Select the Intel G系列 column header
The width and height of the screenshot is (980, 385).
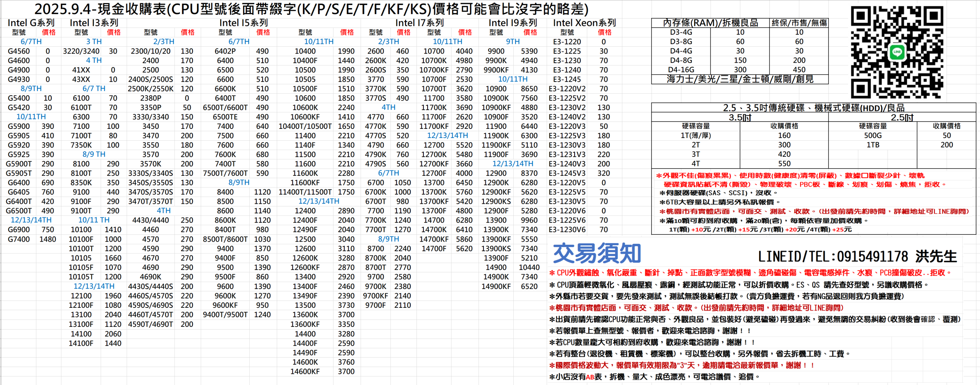(x=31, y=23)
